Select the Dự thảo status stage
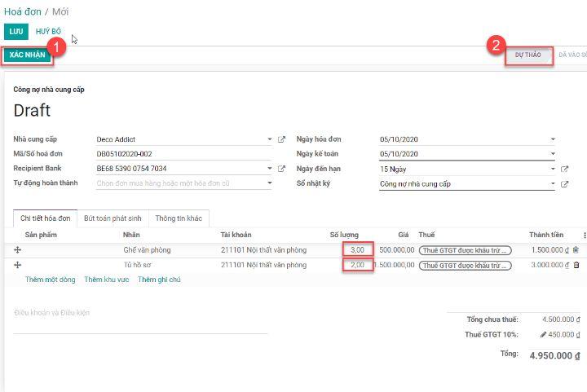The image size is (587, 392). pyautogui.click(x=527, y=55)
